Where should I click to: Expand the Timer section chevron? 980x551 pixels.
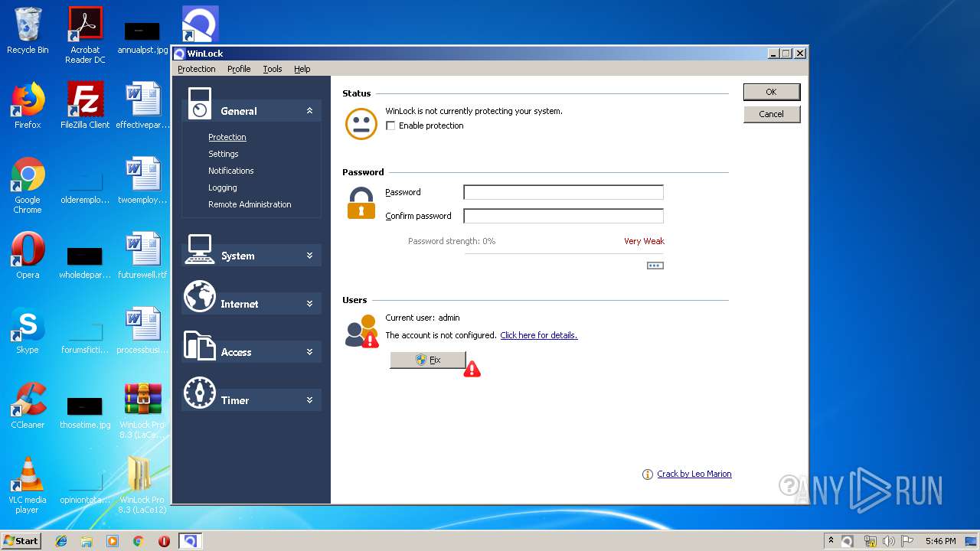point(309,400)
